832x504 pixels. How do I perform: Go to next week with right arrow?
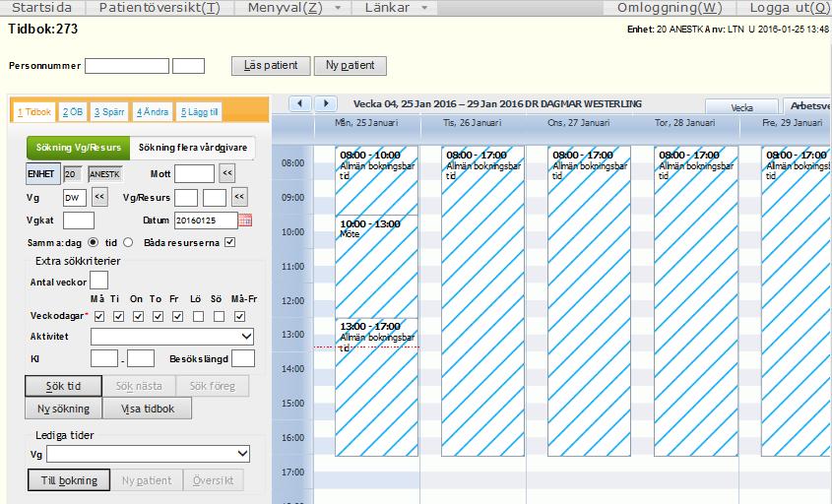coord(326,103)
